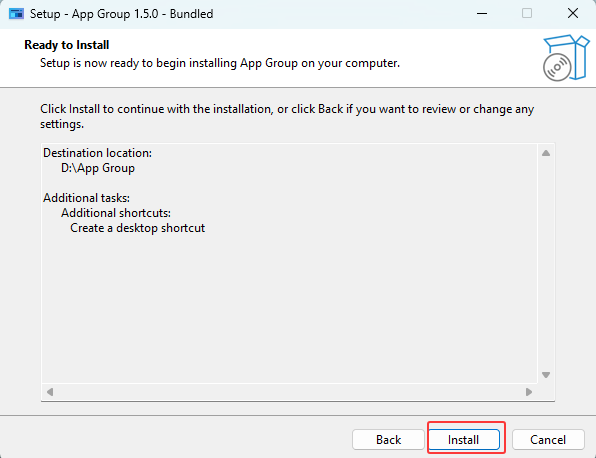596x458 pixels.
Task: Minimize the Setup window
Action: (x=482, y=14)
